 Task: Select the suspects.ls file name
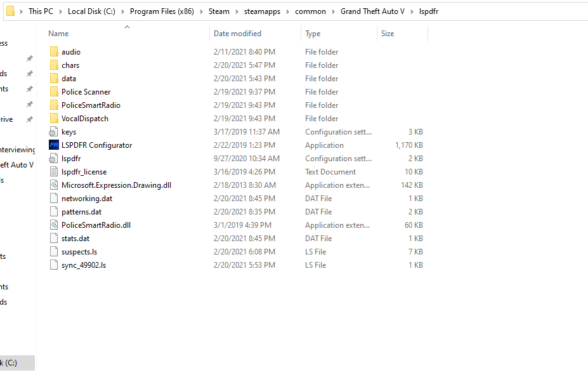[x=79, y=252]
